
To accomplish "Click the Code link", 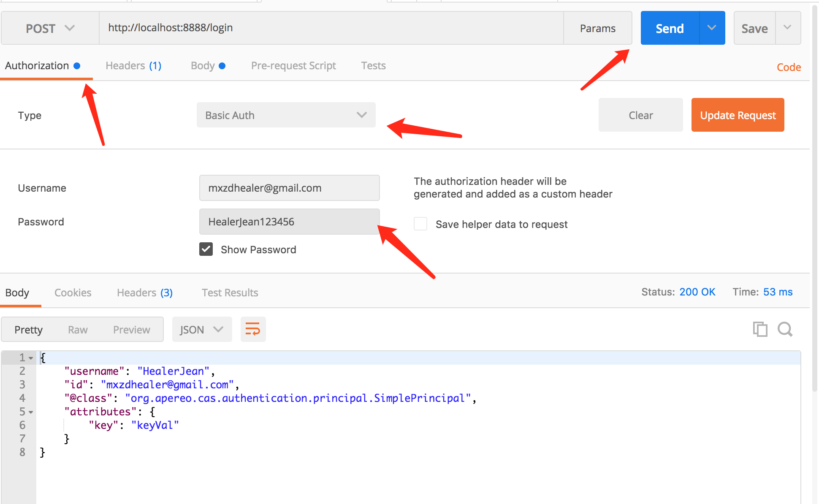I will coord(789,67).
